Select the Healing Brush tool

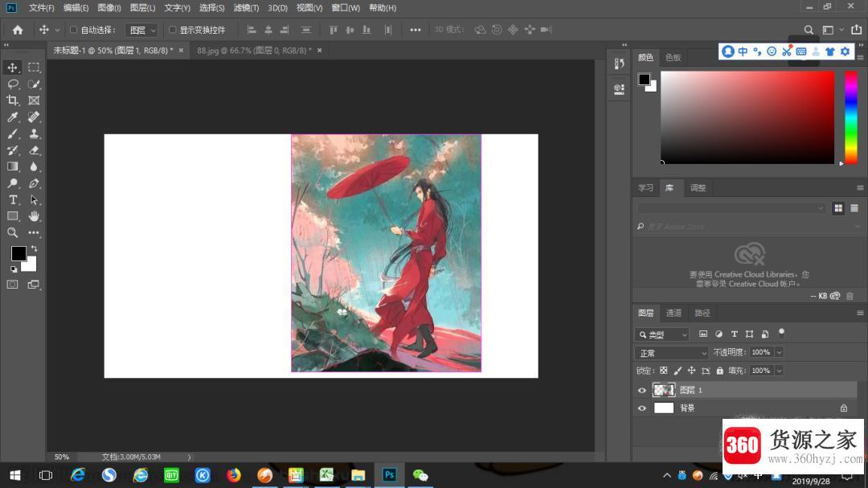click(x=34, y=117)
